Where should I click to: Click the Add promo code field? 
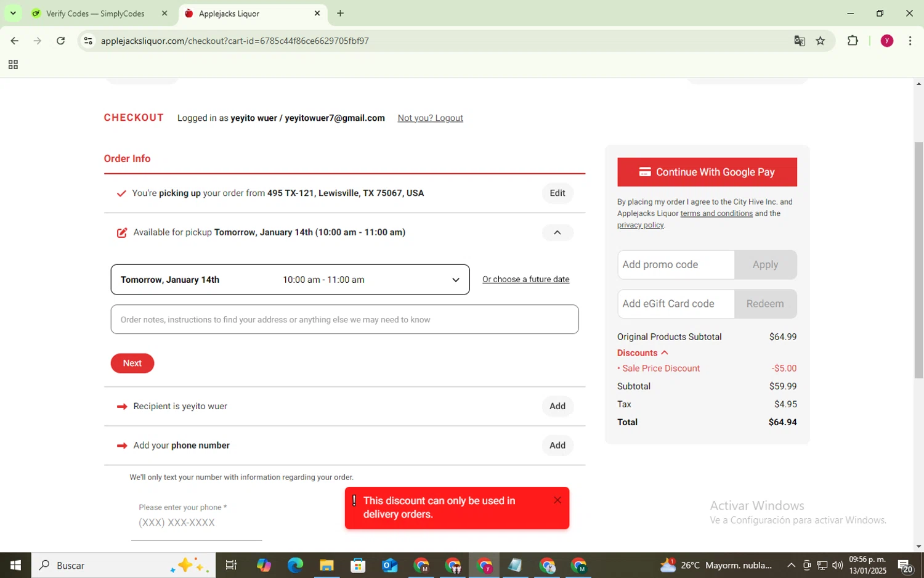(x=676, y=264)
